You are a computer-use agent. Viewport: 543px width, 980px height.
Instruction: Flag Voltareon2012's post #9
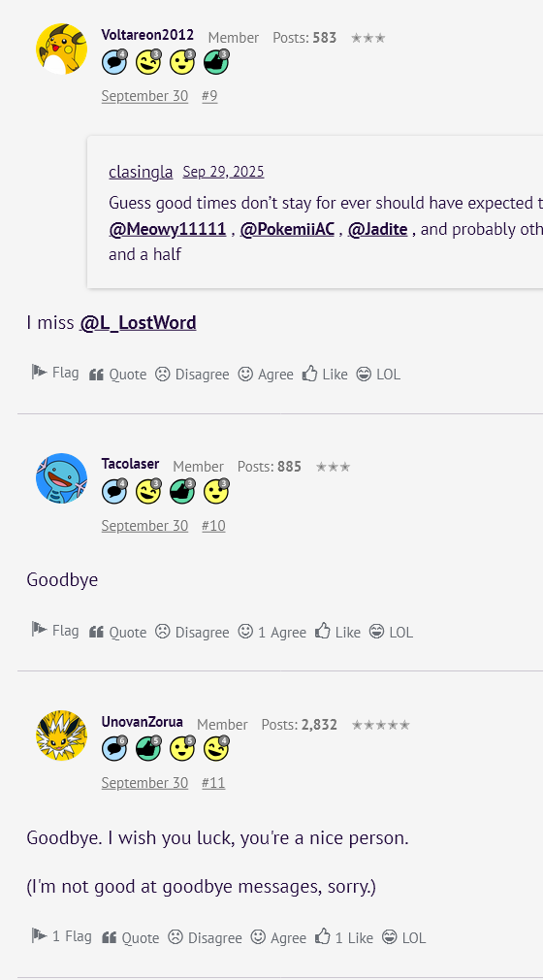pyautogui.click(x=55, y=374)
